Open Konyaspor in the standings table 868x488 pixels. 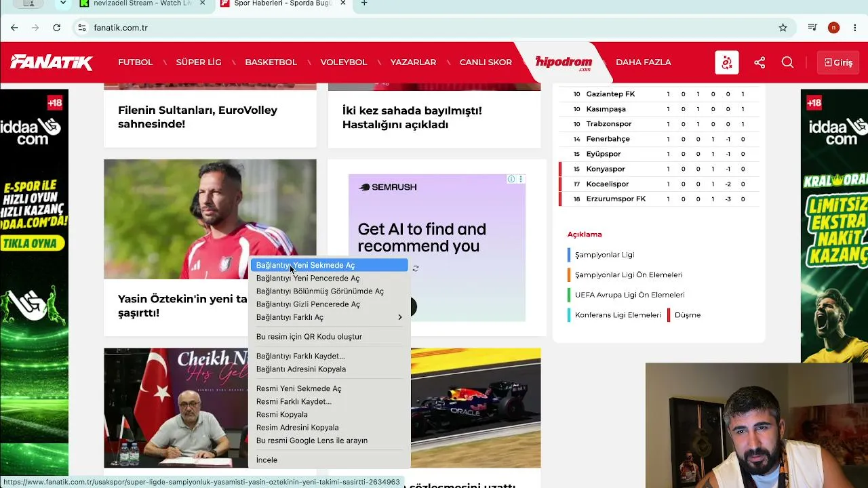(606, 169)
